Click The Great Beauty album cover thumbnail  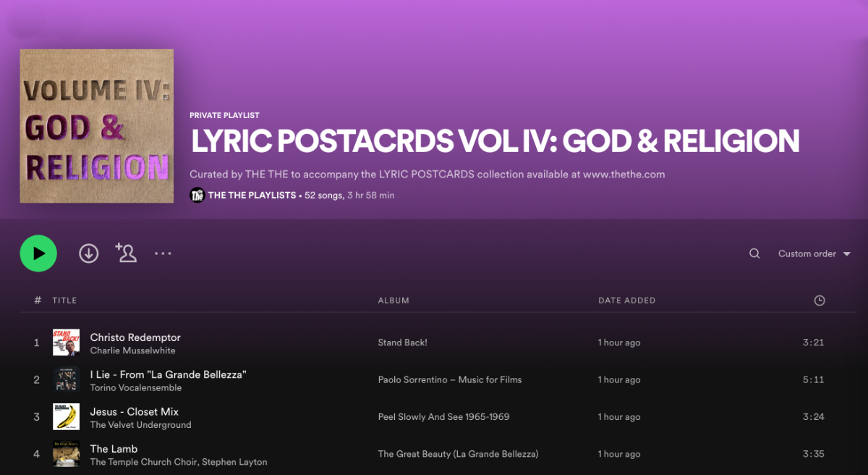tap(66, 453)
